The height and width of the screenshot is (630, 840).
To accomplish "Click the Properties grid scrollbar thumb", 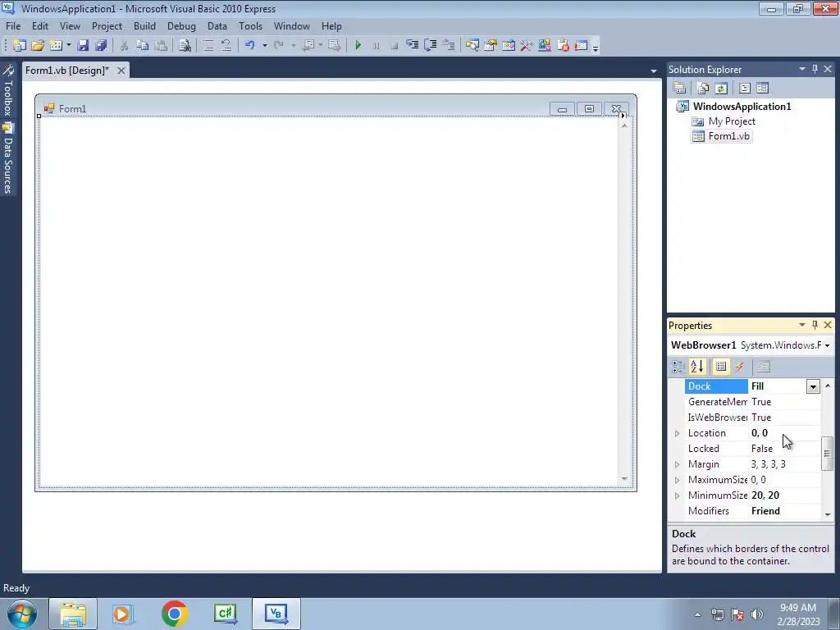I will click(827, 454).
